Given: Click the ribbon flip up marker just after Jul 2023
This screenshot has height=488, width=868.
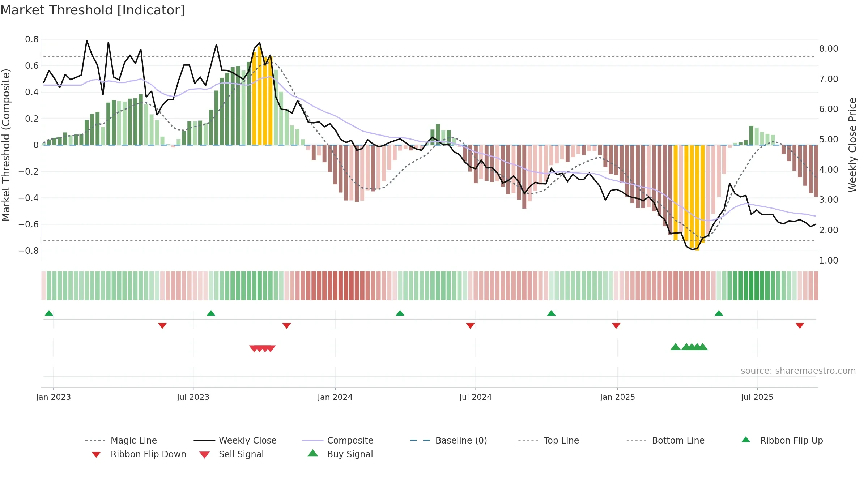Looking at the screenshot, I should tap(211, 313).
